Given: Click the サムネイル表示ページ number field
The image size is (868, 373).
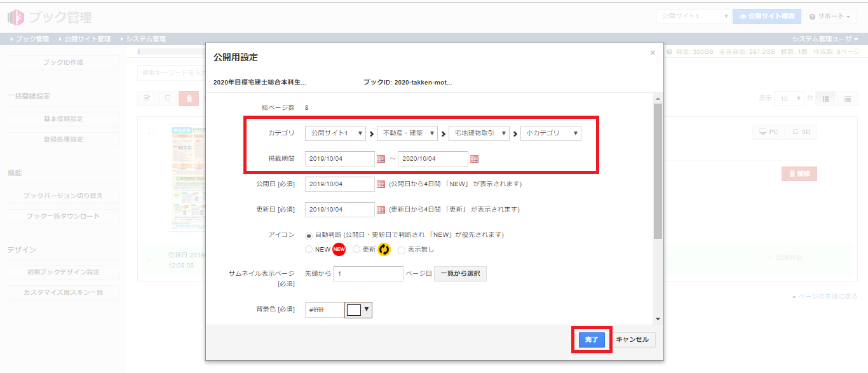Looking at the screenshot, I should 367,274.
